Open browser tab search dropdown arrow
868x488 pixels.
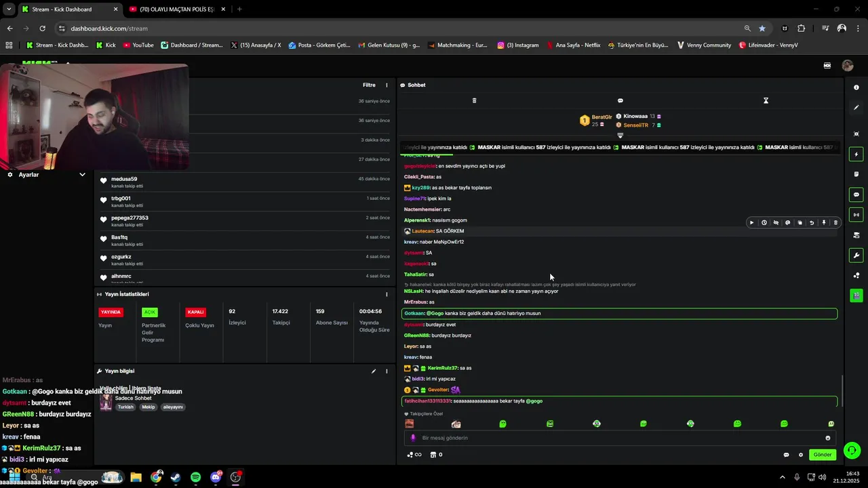[9, 9]
